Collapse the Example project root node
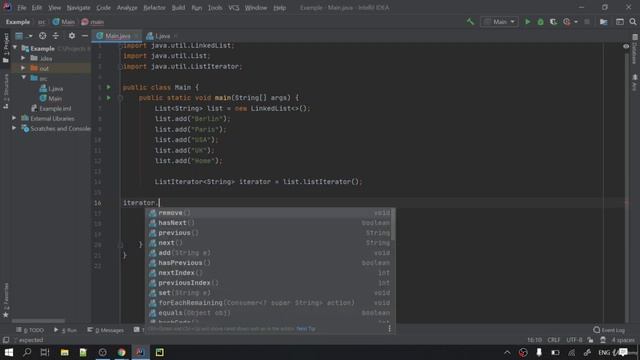This screenshot has width=640, height=360. [15, 48]
